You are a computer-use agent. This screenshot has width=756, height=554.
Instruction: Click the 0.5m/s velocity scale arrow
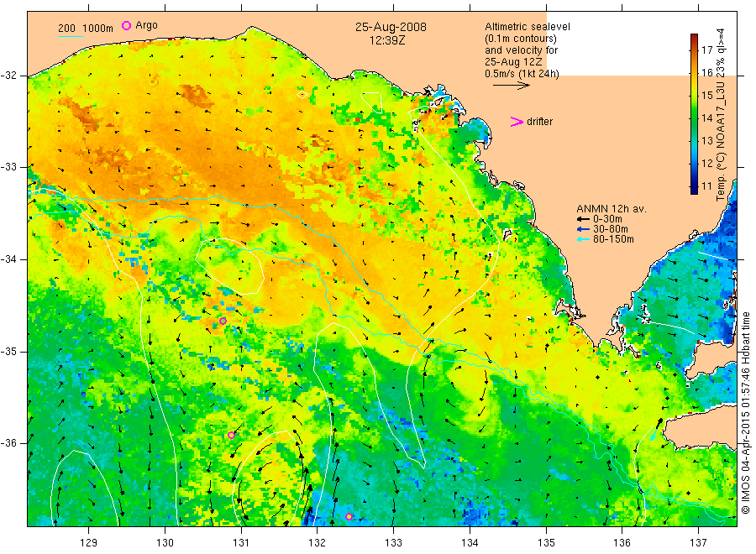click(511, 86)
